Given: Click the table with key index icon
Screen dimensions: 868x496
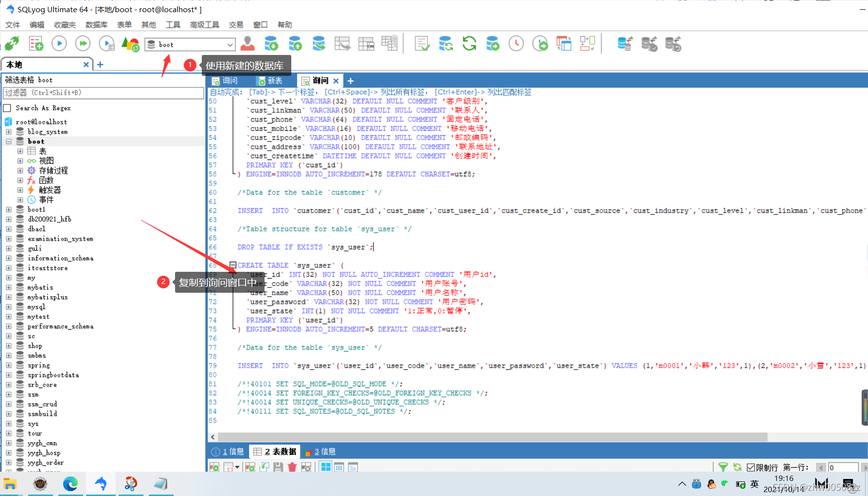Looking at the screenshot, I should tap(390, 43).
